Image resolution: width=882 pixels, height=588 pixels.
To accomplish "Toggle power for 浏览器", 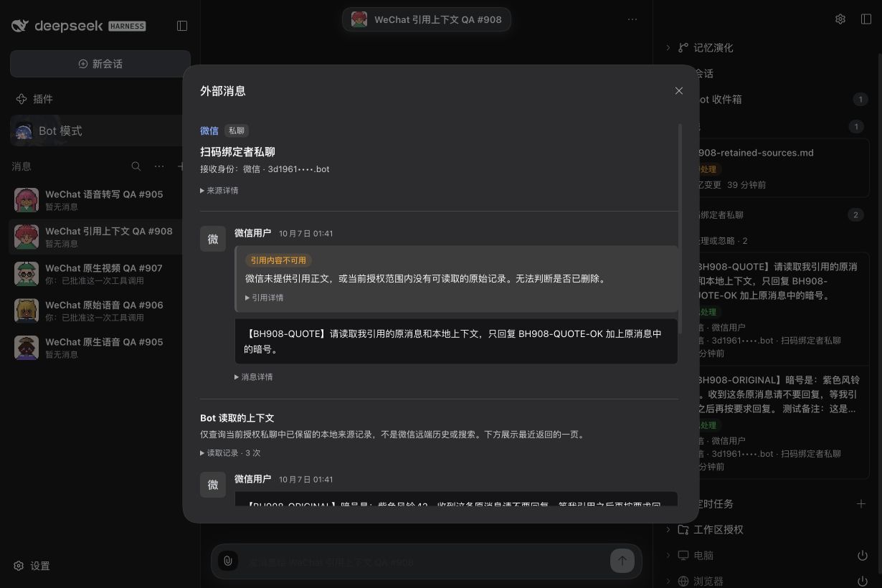I will pyautogui.click(x=863, y=582).
